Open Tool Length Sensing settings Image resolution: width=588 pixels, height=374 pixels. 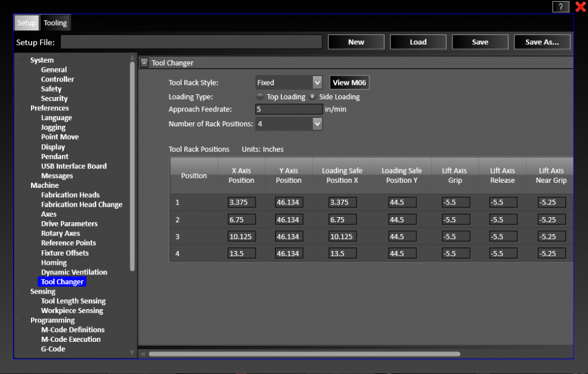click(73, 301)
